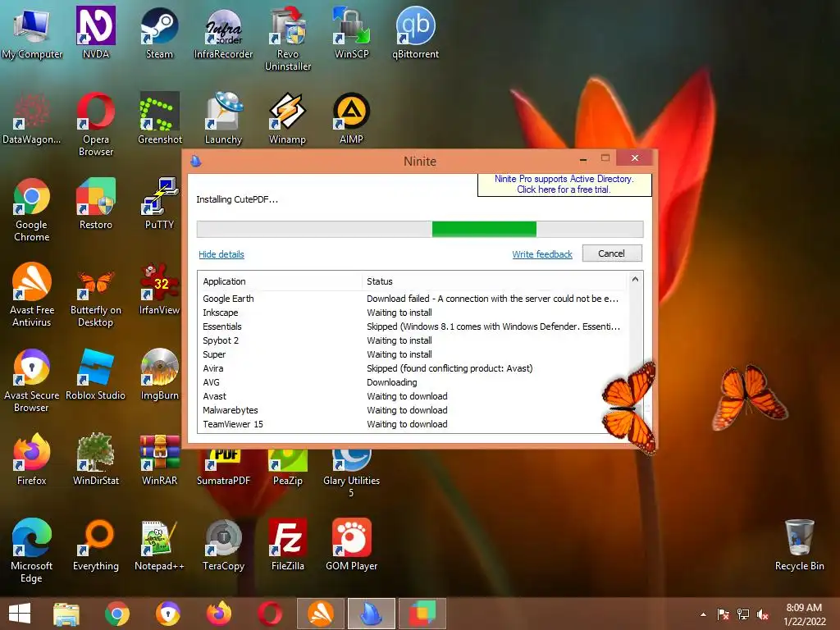
Task: Open File Explorer from the taskbar
Action: tap(66, 614)
